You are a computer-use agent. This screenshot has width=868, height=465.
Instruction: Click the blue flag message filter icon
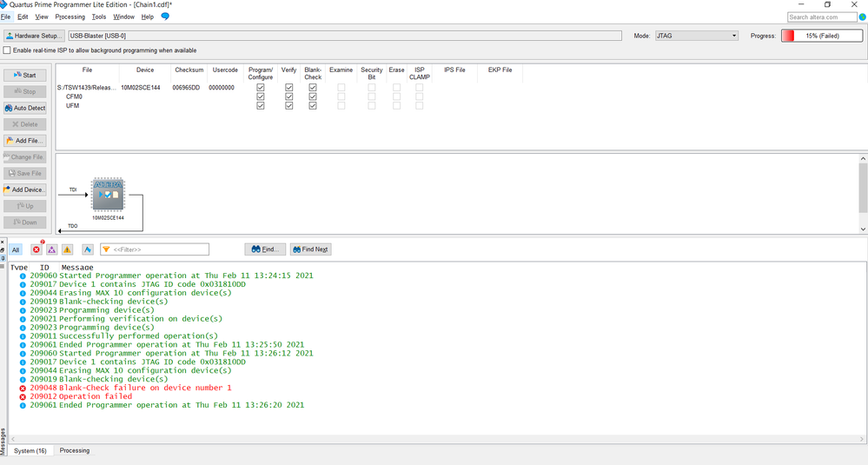pos(88,249)
